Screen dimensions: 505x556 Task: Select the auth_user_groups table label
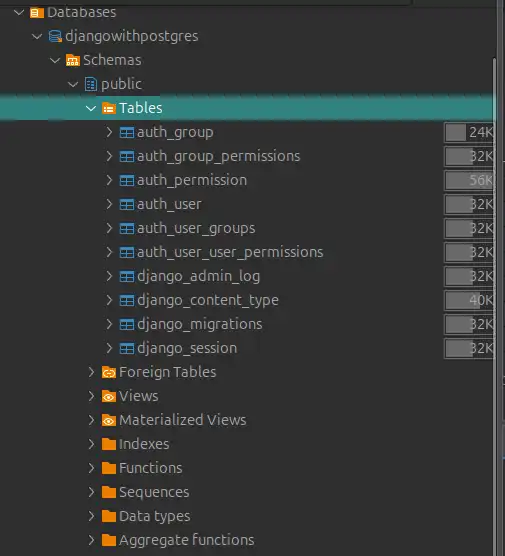(x=196, y=229)
